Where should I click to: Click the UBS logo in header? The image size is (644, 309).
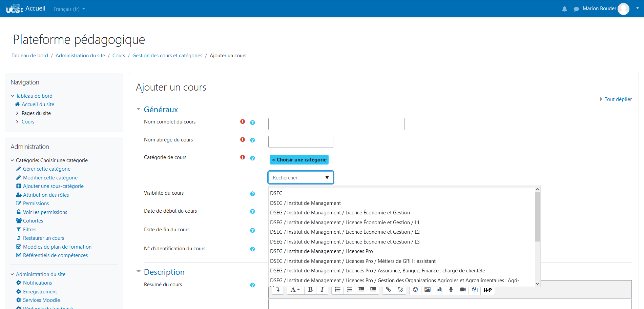point(14,8)
